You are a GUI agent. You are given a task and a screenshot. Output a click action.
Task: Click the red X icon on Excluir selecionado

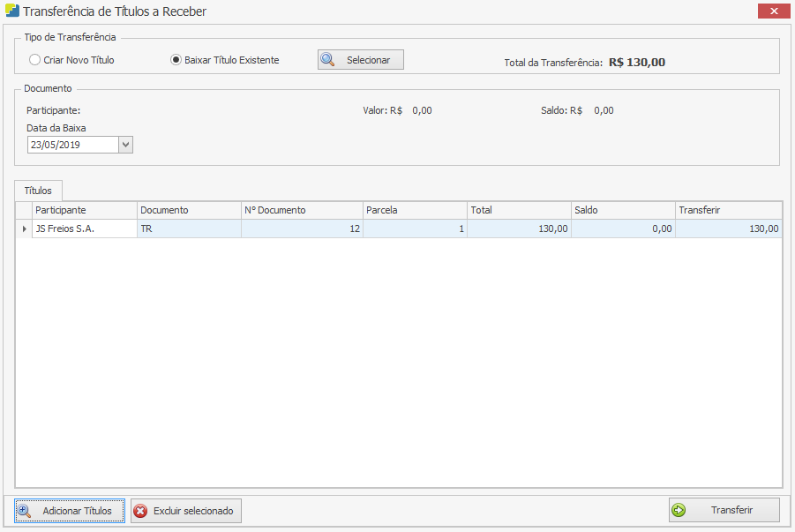[x=140, y=511]
